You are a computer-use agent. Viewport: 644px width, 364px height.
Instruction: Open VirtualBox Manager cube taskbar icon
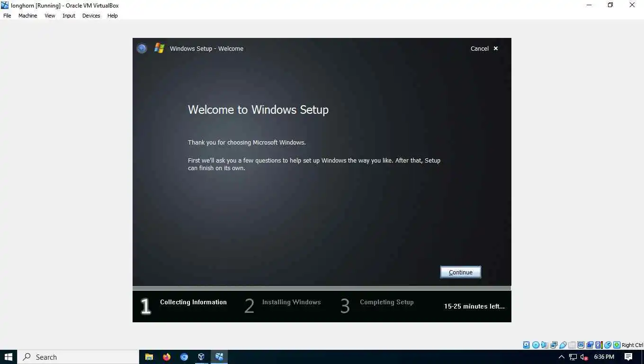pyautogui.click(x=201, y=357)
